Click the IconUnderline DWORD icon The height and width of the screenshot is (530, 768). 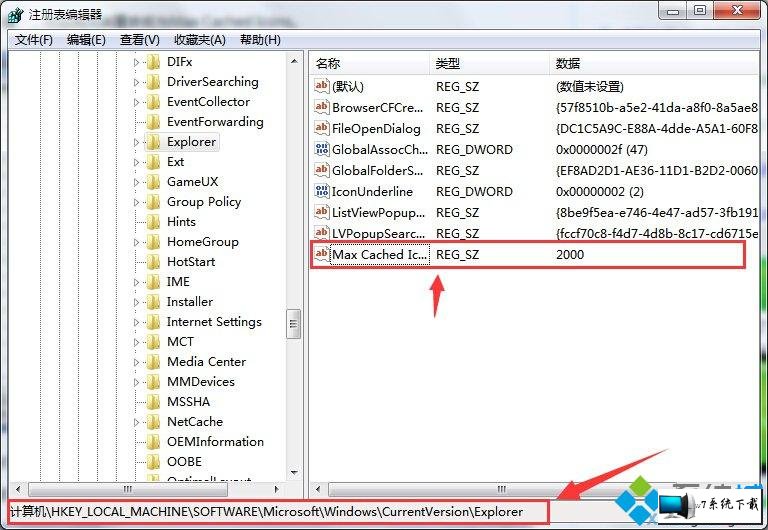click(x=322, y=191)
